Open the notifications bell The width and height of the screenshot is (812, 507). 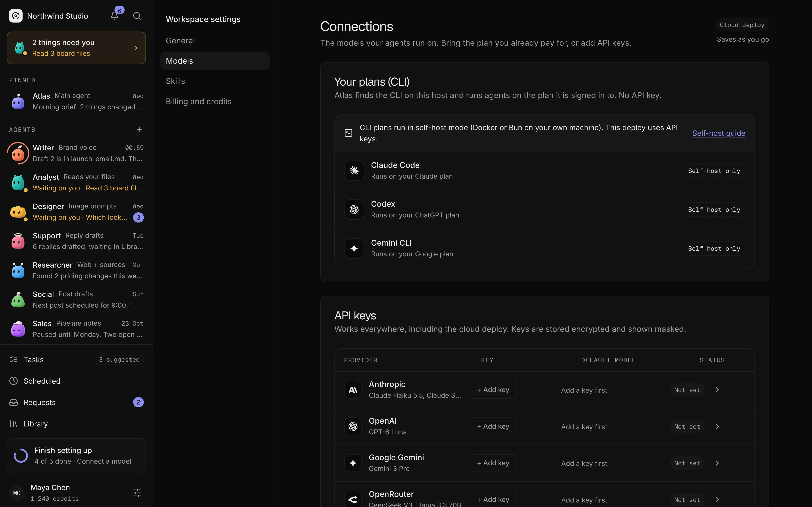tap(114, 16)
